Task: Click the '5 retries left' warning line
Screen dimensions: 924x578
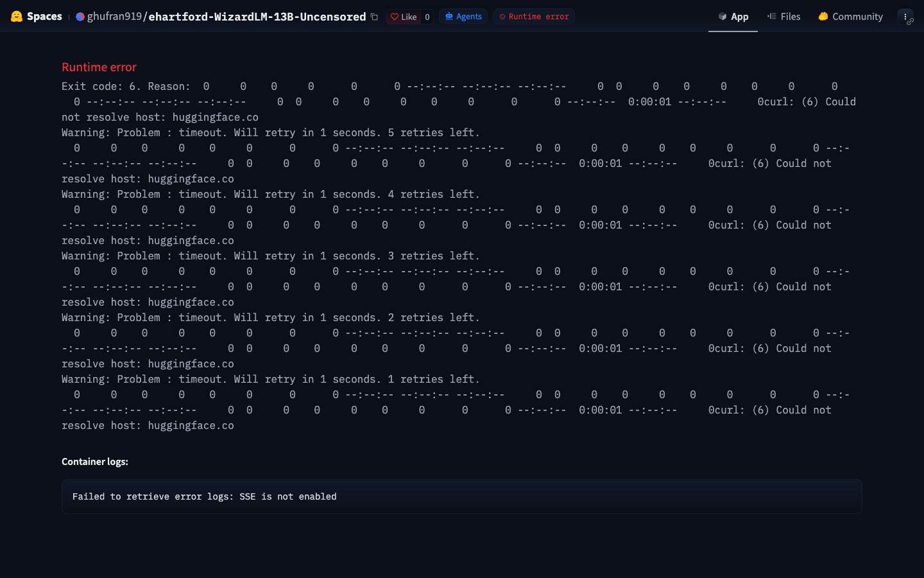Action: pos(271,132)
